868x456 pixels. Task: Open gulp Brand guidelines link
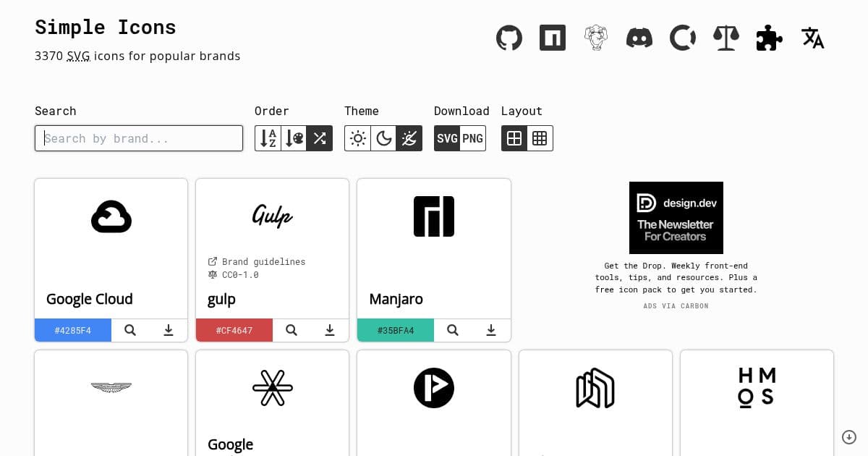(257, 261)
